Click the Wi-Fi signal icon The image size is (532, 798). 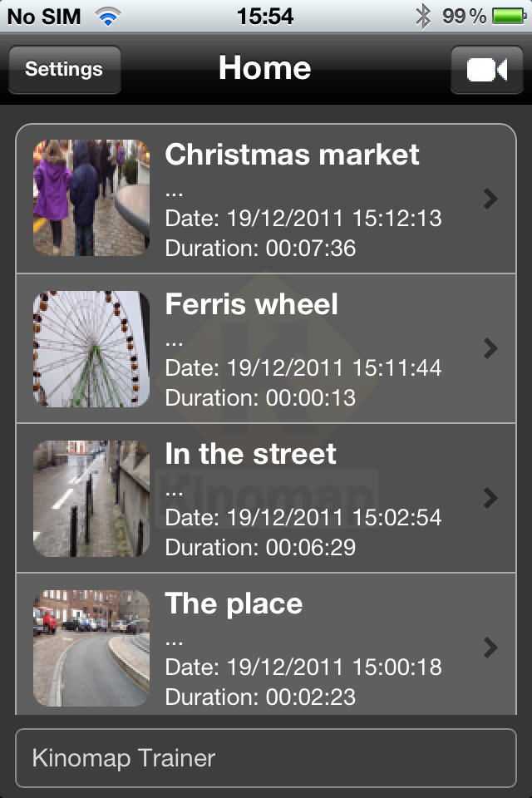[107, 16]
